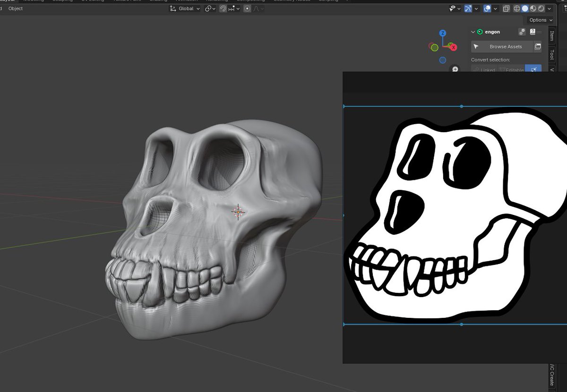The width and height of the screenshot is (567, 392).
Task: Open engon preferences gears icon
Action: coord(522,32)
